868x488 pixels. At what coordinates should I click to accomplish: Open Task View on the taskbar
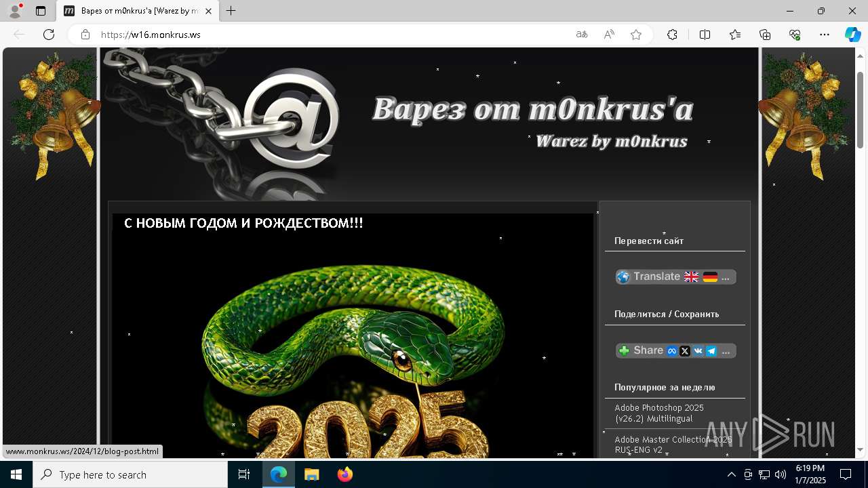[244, 474]
